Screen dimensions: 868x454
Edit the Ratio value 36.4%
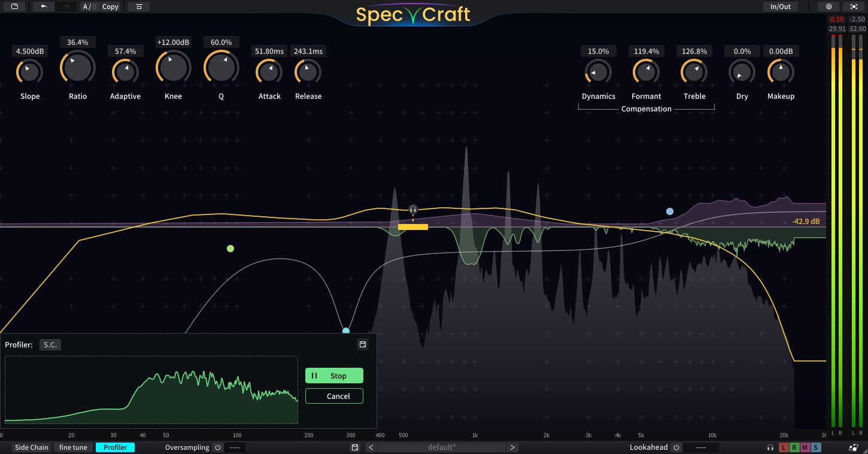pos(78,43)
